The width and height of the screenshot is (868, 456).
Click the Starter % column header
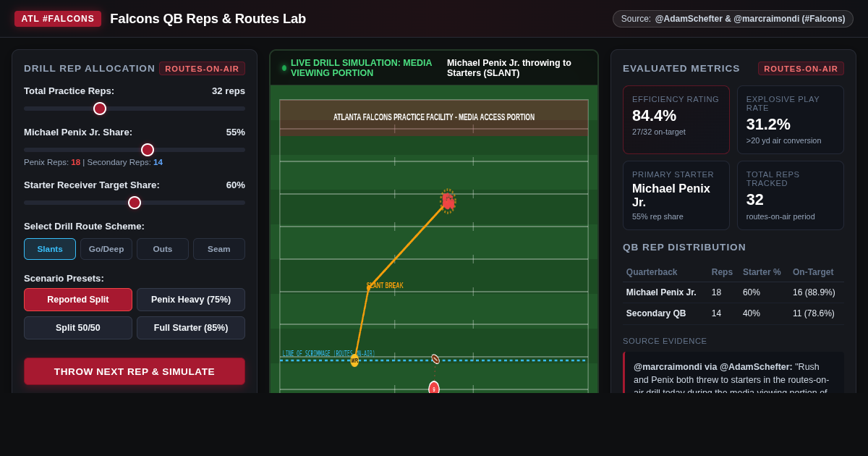pos(762,272)
